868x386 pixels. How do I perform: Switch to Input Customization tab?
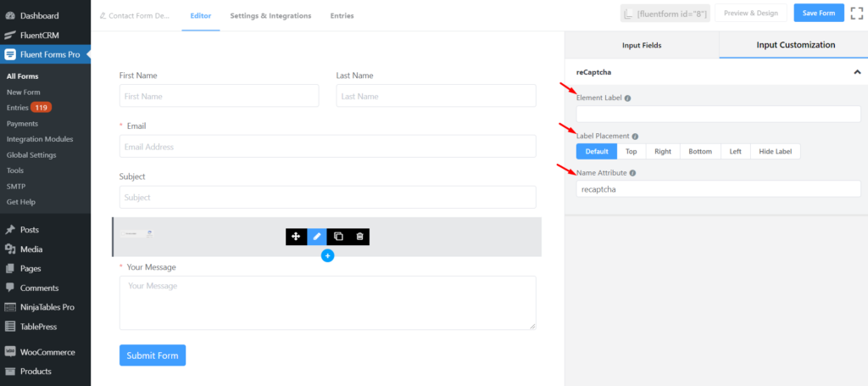[795, 45]
